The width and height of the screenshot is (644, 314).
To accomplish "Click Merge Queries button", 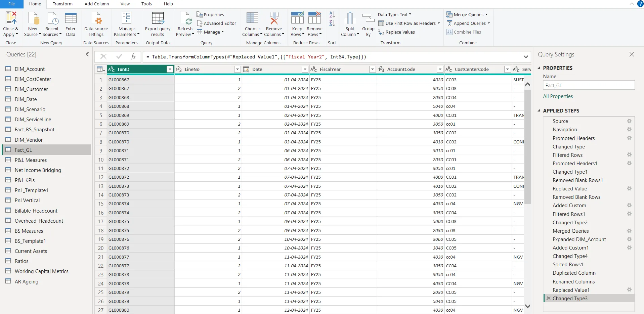I will pos(467,14).
